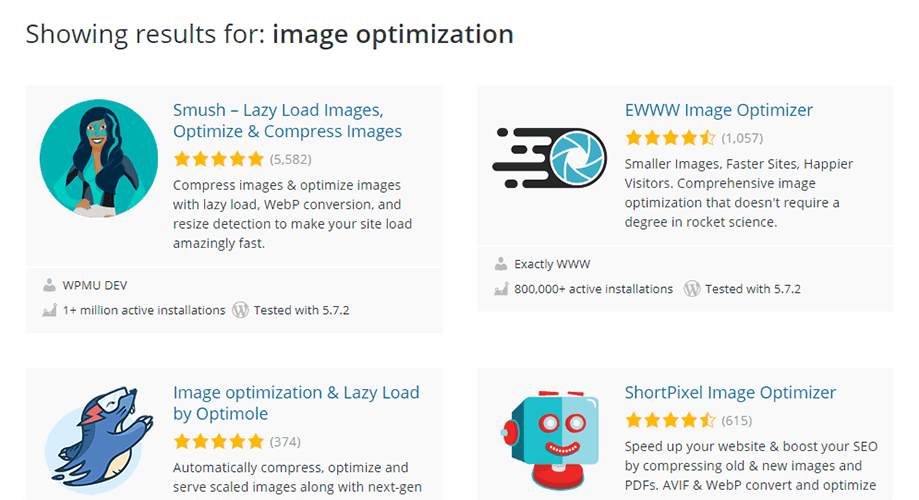The width and height of the screenshot is (919, 500).
Task: Click the author icon beside WPMU DEV
Action: [50, 286]
